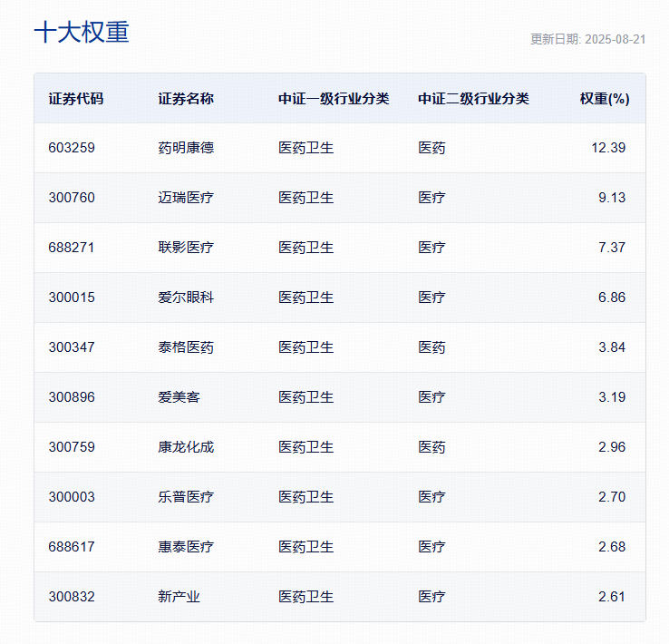Screen dimensions: 669x644
Task: Click 医药卫生 in the 康龙化成 row
Action: [305, 447]
